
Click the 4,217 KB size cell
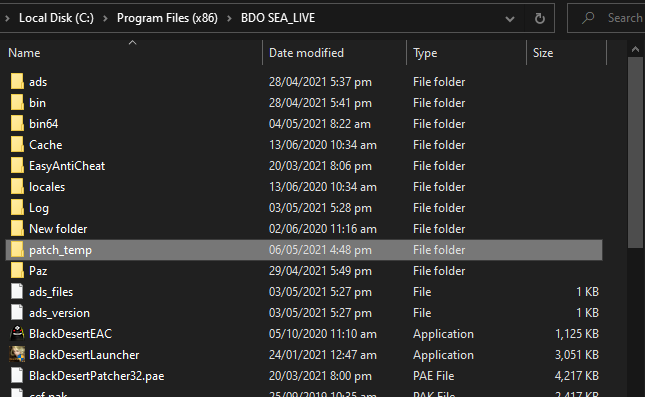577,376
